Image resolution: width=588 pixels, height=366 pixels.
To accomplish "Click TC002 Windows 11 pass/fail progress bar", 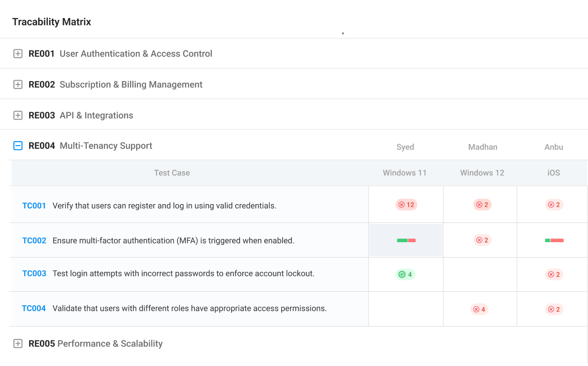I will point(406,240).
